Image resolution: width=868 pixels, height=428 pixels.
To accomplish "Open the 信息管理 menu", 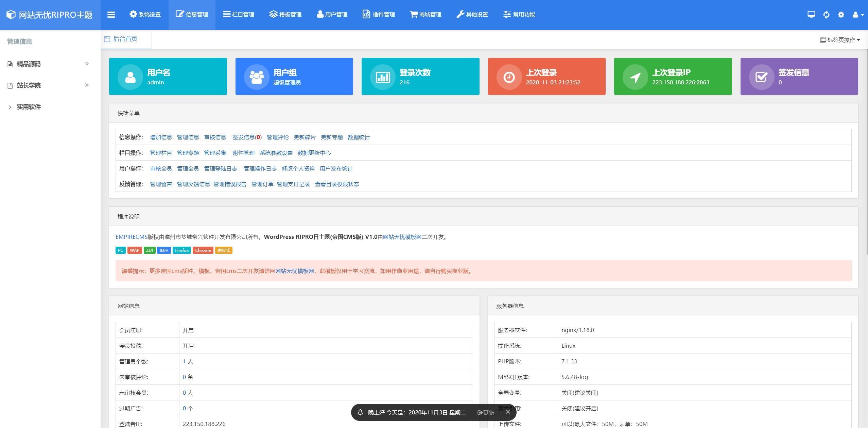I will coord(192,15).
